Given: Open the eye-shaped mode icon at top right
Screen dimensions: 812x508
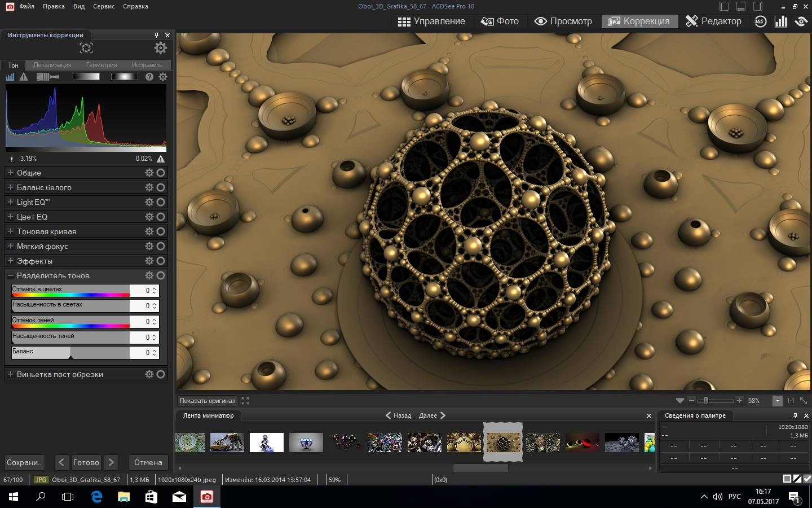Looking at the screenshot, I should tap(801, 21).
